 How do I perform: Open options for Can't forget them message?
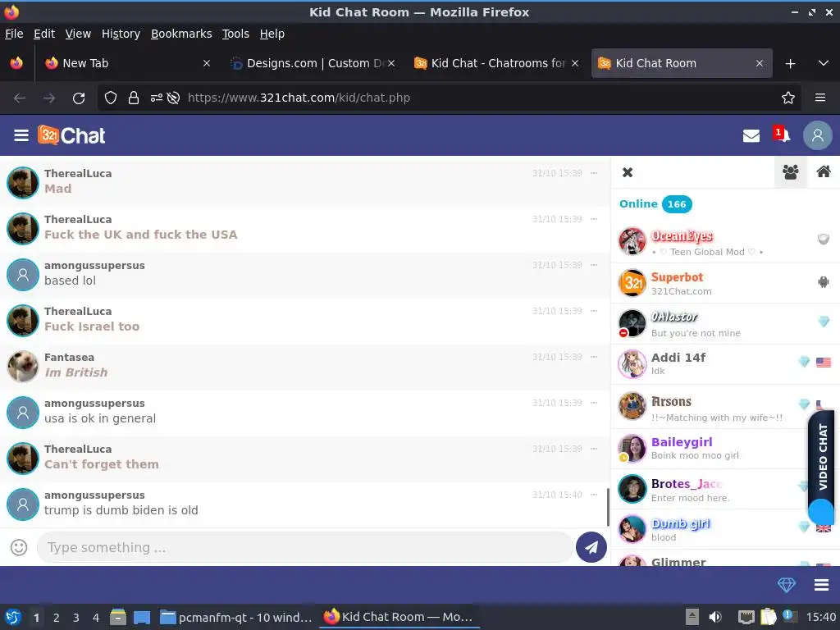click(594, 449)
